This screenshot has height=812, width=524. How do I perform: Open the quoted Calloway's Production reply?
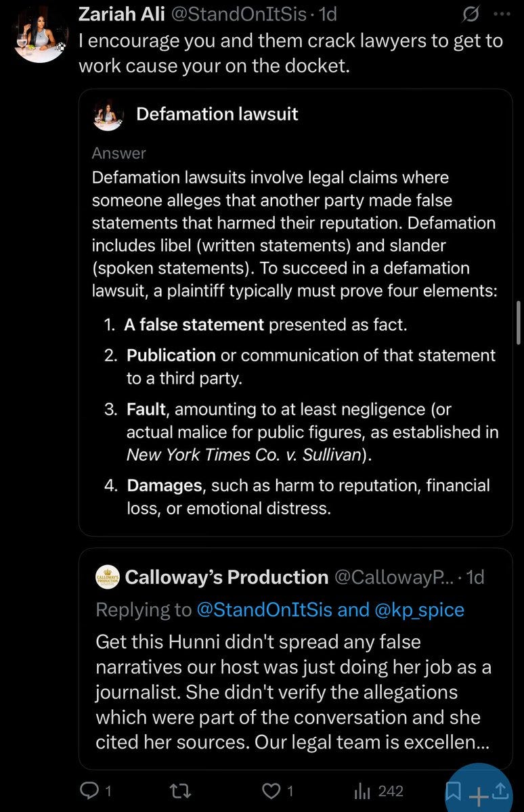[x=295, y=658]
